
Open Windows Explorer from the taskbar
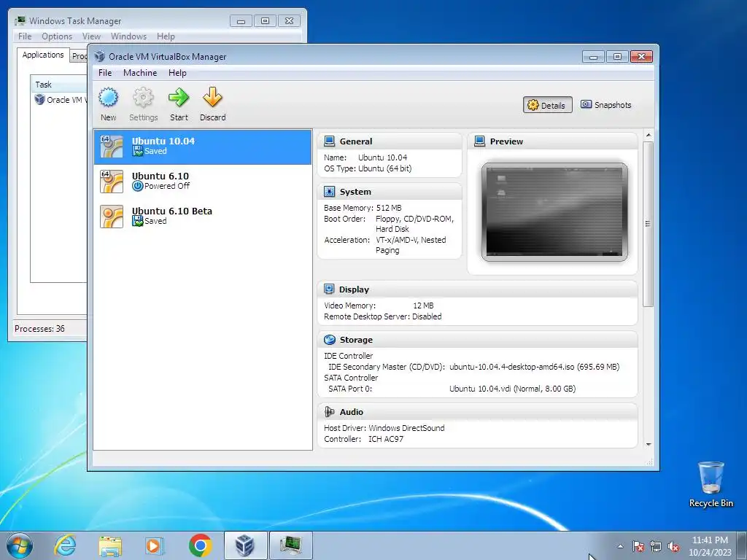[110, 546]
